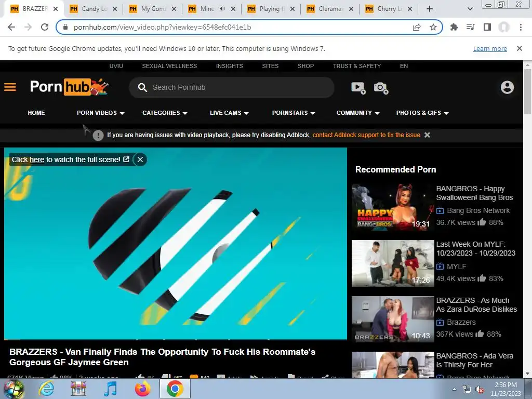The height and width of the screenshot is (399, 532).
Task: Close the Chrome update infobar
Action: (x=520, y=48)
